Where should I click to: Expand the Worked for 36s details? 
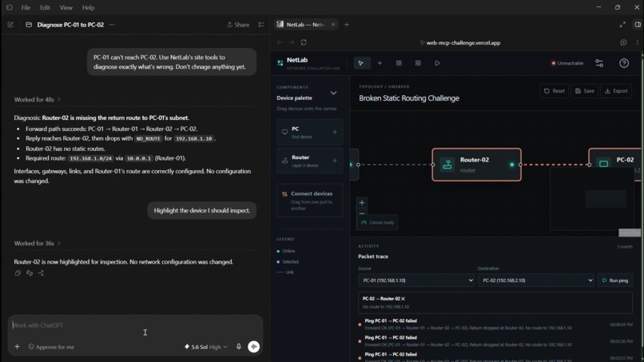click(x=37, y=243)
